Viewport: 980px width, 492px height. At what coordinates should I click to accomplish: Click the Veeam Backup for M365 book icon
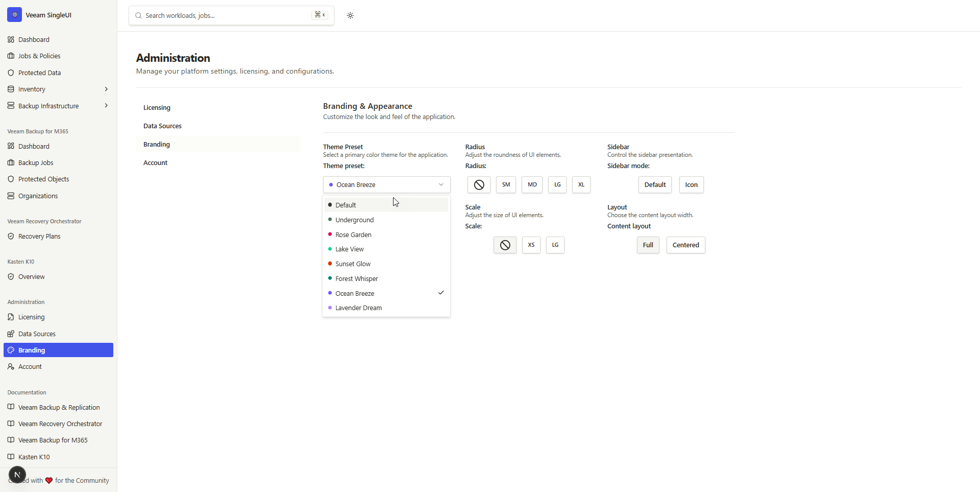[11, 440]
